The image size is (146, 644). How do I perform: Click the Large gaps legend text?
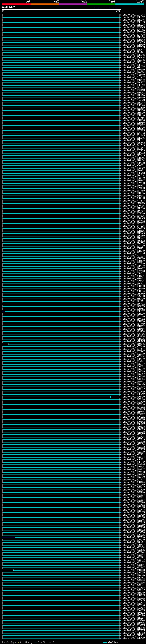[28, 642]
